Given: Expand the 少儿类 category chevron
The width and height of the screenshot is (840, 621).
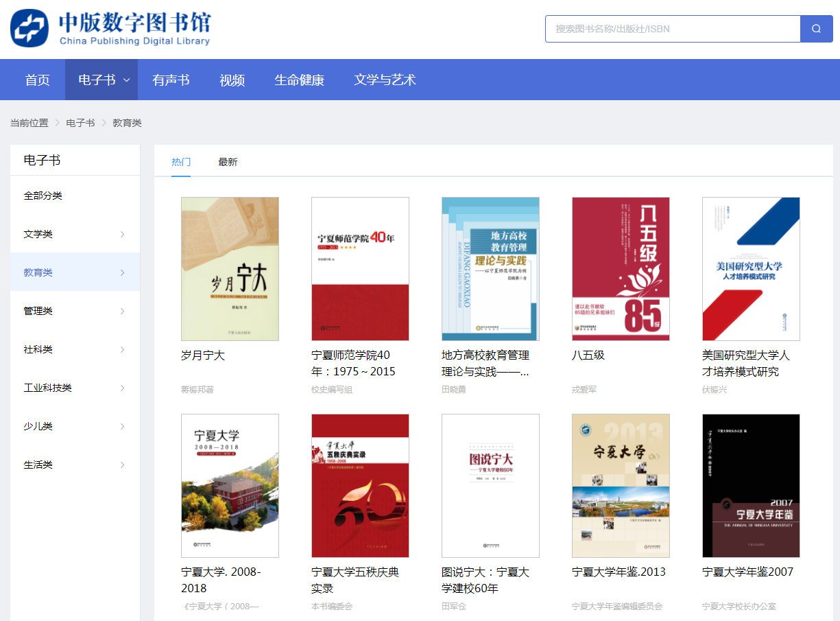Looking at the screenshot, I should pyautogui.click(x=123, y=426).
